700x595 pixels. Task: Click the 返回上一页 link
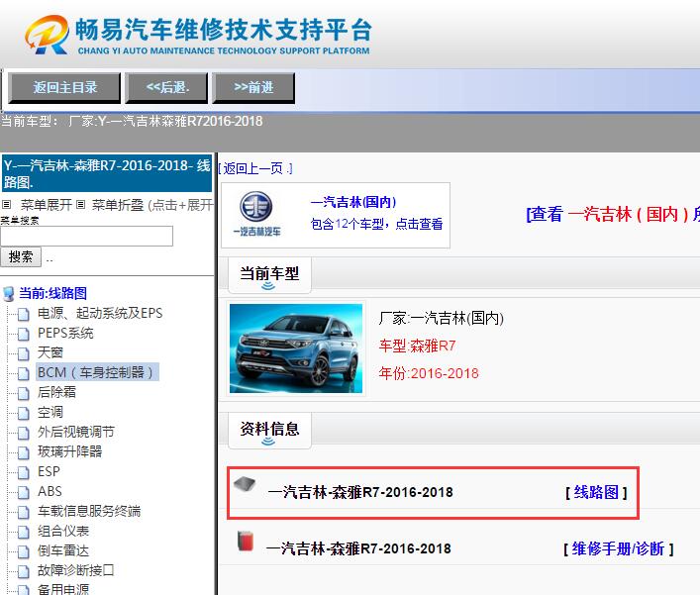coord(254,168)
